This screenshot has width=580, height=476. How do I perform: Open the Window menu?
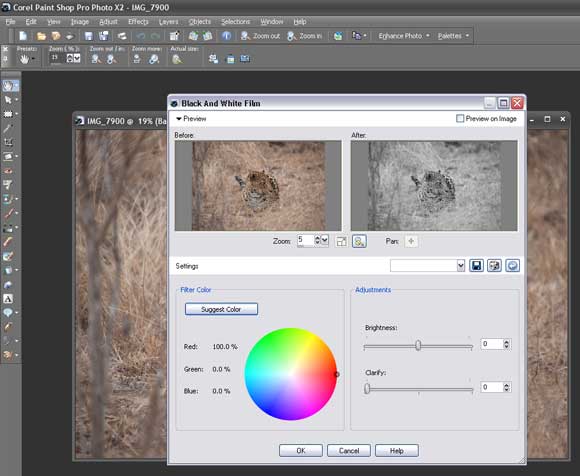tap(272, 22)
